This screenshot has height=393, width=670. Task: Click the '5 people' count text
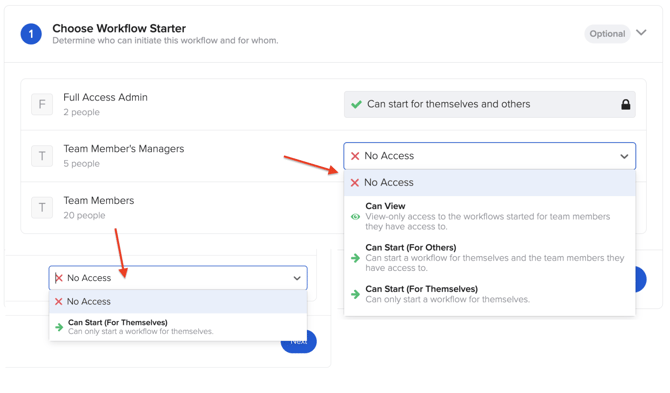tap(82, 164)
